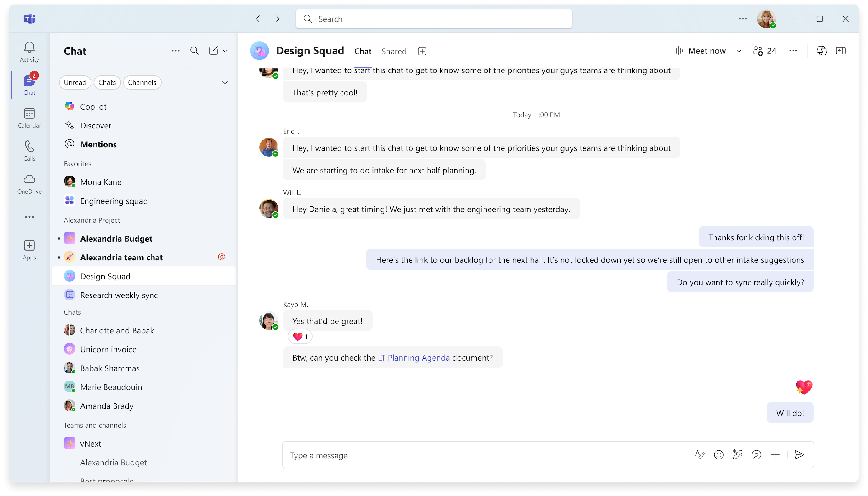Expand the participants count dropdown
Viewport: 868px width, 496px height.
click(x=765, y=51)
